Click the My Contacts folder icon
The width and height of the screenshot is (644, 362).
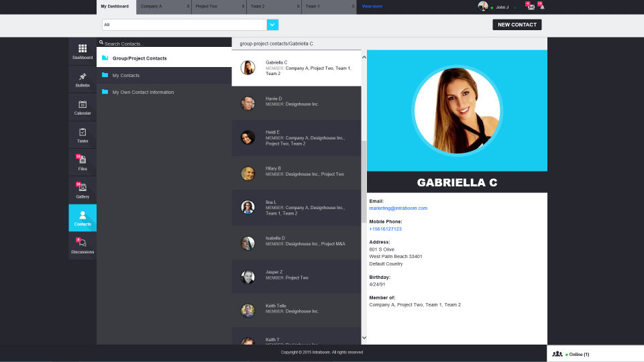coord(105,75)
